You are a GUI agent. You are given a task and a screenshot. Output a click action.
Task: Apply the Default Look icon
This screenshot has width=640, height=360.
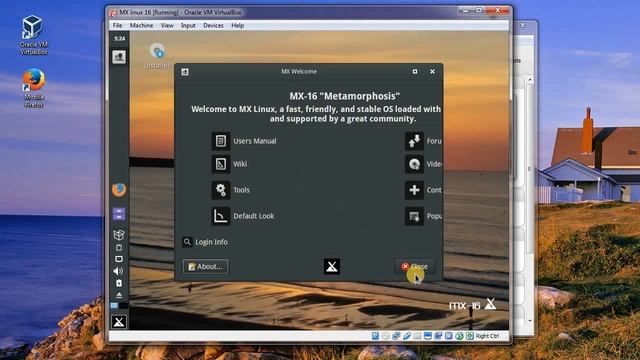[221, 216]
